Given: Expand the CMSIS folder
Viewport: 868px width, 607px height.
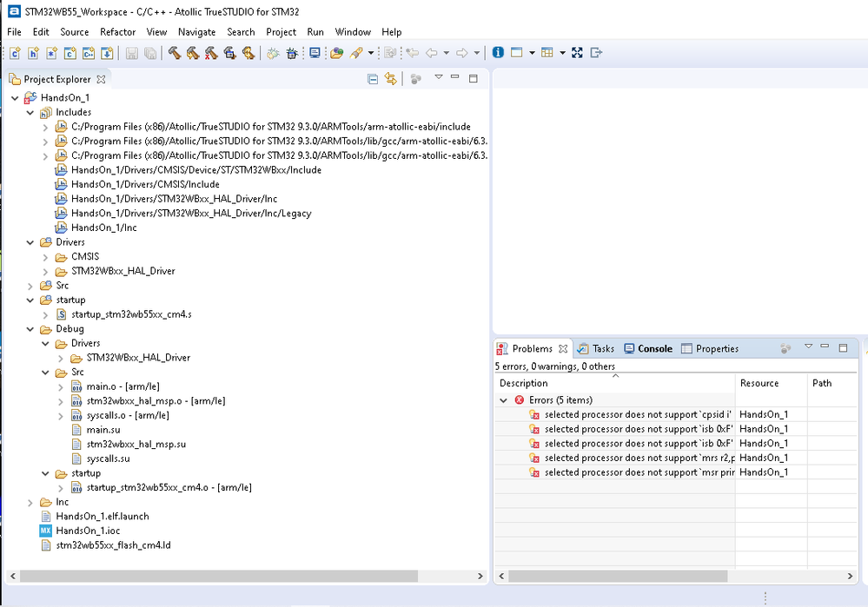Looking at the screenshot, I should (45, 257).
